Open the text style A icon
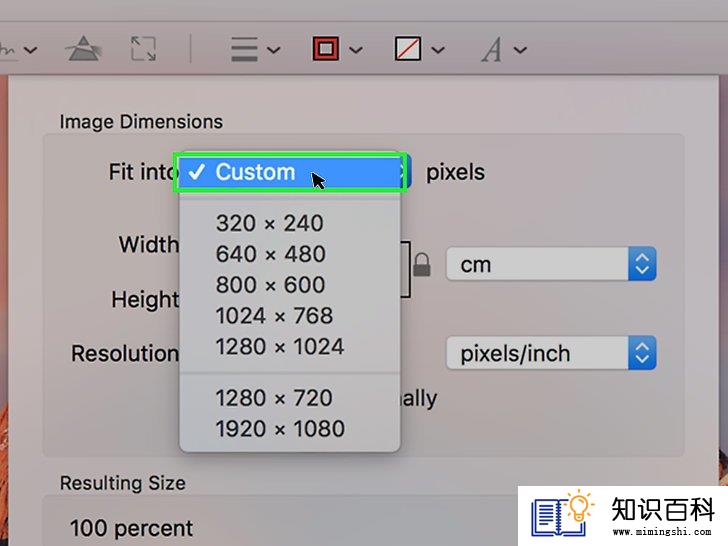 tap(492, 49)
